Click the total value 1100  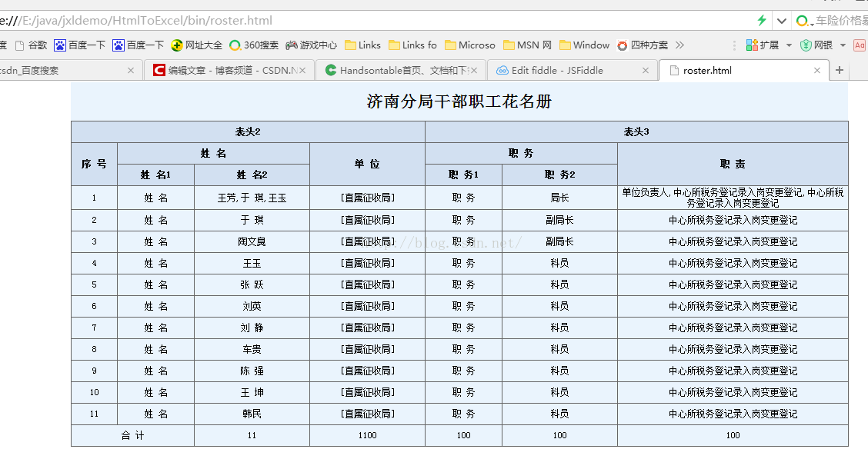tap(368, 435)
